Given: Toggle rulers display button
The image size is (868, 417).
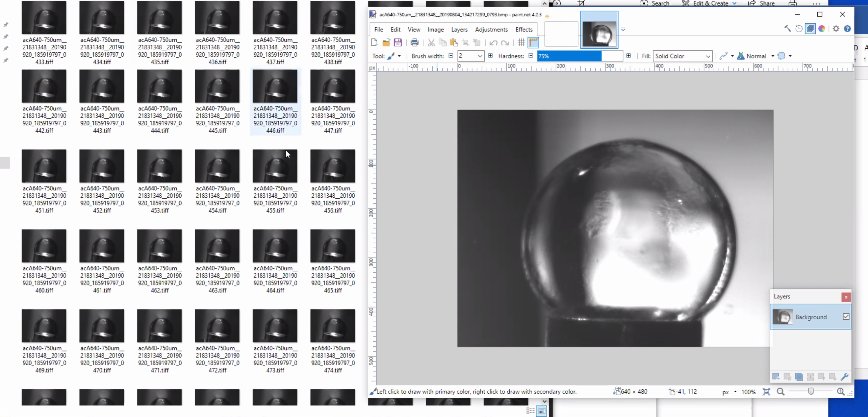Looking at the screenshot, I should tap(533, 42).
